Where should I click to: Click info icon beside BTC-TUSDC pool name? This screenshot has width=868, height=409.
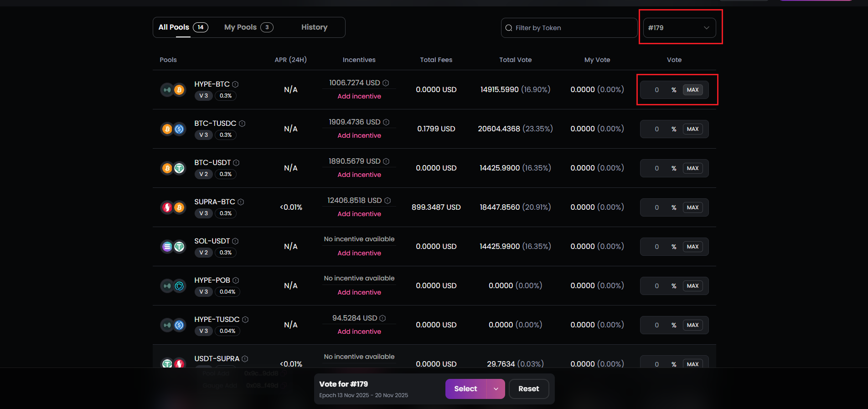(242, 124)
